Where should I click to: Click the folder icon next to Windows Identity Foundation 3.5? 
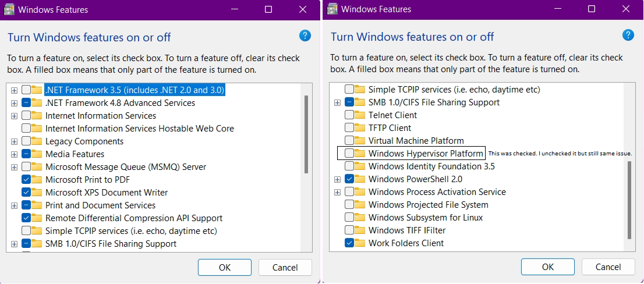(360, 166)
